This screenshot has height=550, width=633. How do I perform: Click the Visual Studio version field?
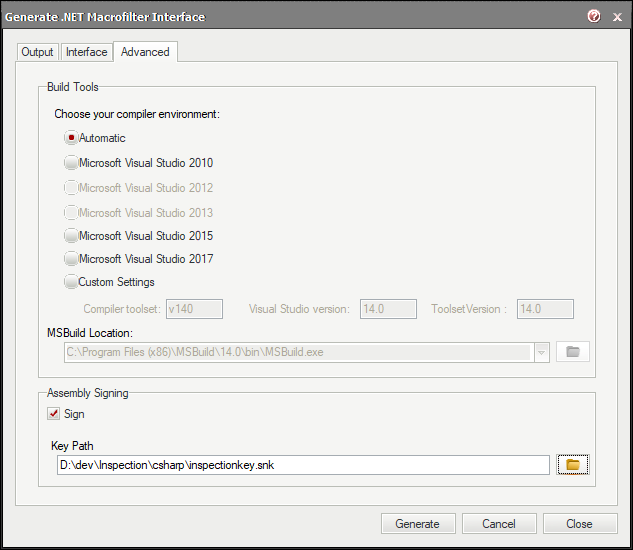(388, 309)
